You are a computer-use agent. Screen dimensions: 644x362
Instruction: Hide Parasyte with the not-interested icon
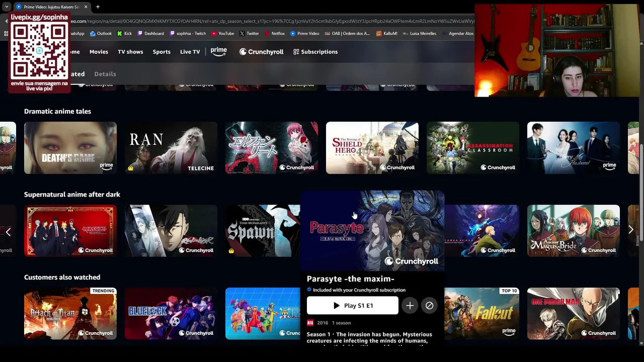[429, 306]
